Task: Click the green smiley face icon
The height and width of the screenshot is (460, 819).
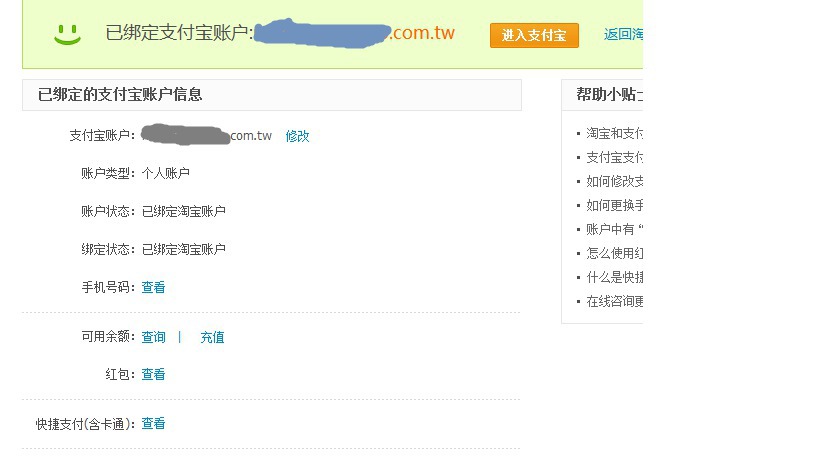Action: pyautogui.click(x=67, y=34)
